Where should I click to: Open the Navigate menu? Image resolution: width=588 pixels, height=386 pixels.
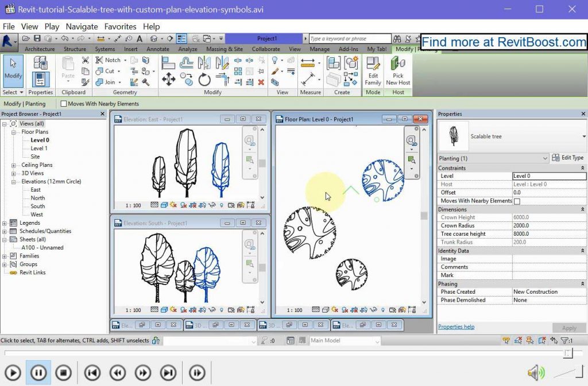(x=82, y=26)
